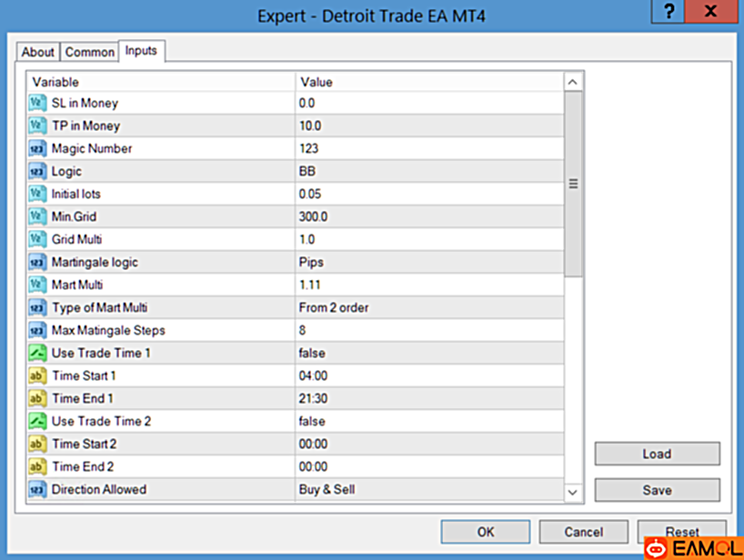Click the Type of Mart Multi icon
Screen dimensions: 744x560
[x=37, y=308]
